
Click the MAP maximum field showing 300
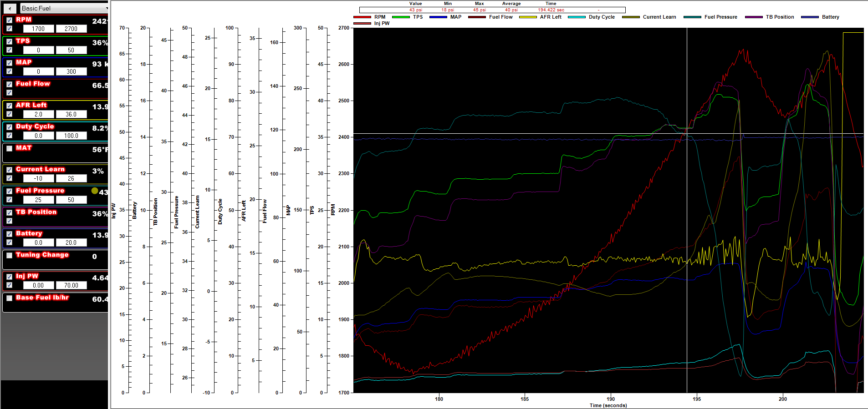71,71
